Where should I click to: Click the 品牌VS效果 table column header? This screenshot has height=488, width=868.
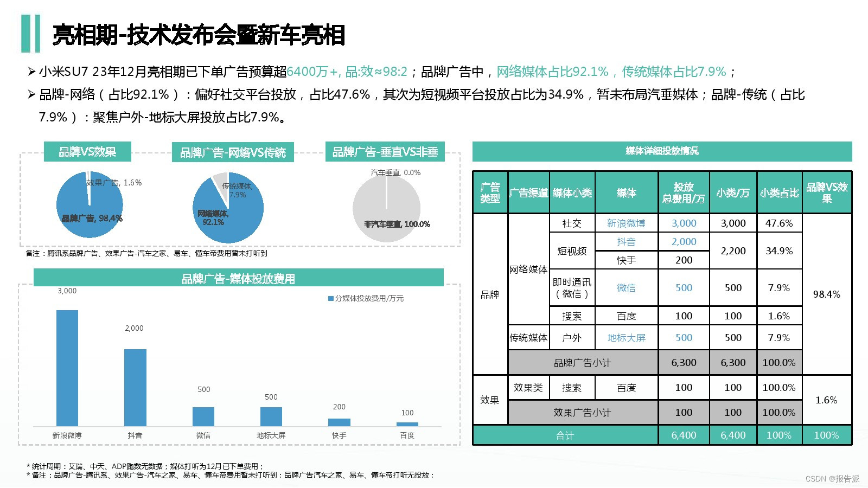(x=827, y=192)
